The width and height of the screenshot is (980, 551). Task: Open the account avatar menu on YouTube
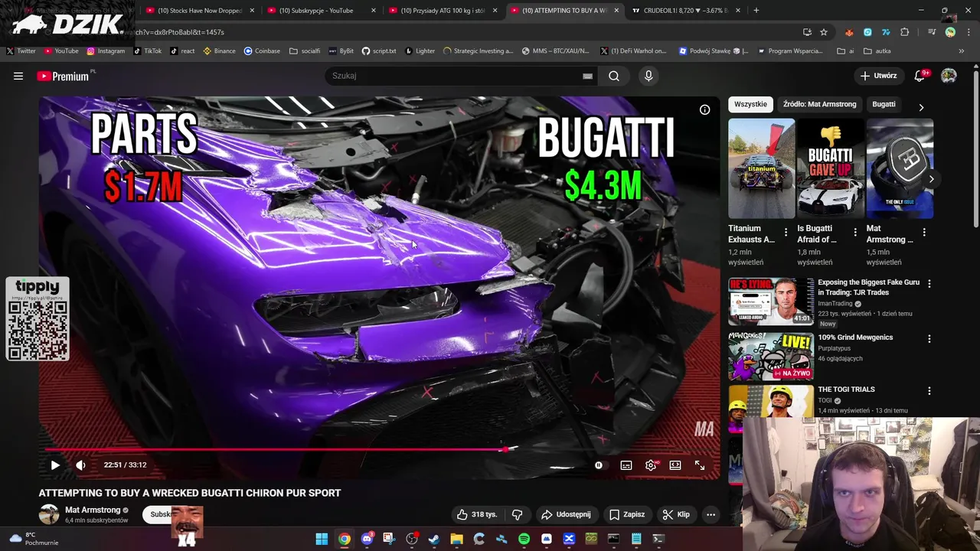[949, 76]
